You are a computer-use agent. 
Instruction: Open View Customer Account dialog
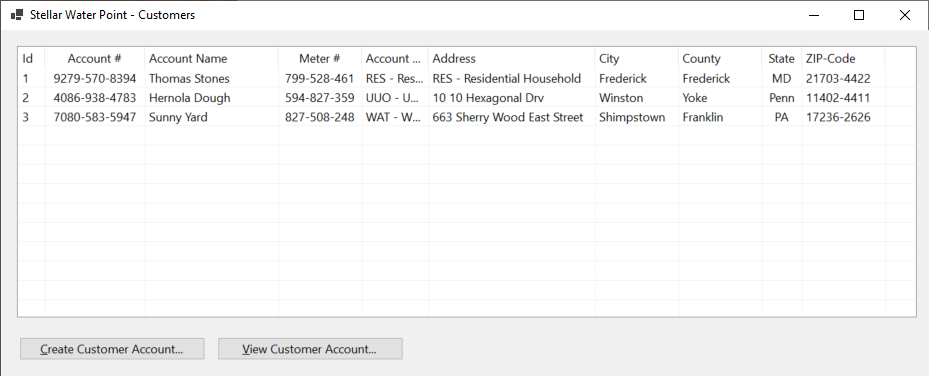(x=310, y=349)
